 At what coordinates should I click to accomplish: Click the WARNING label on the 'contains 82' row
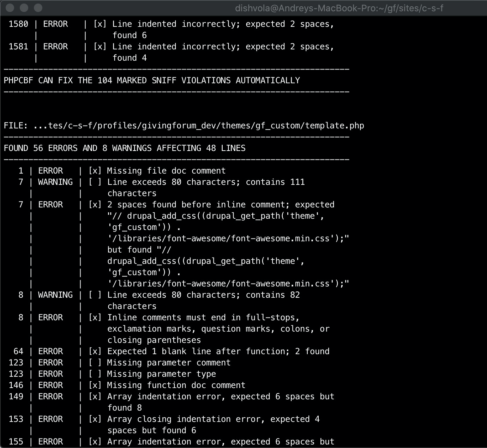click(x=55, y=295)
